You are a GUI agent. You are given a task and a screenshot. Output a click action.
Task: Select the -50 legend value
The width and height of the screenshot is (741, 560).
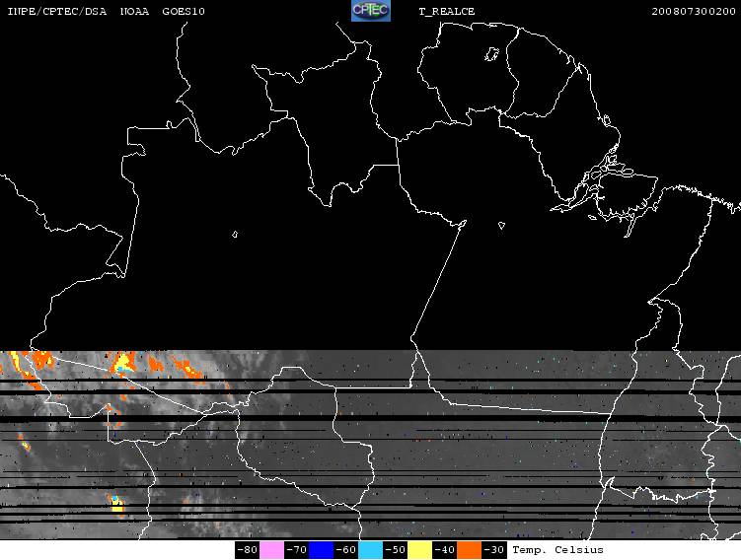[x=395, y=550]
